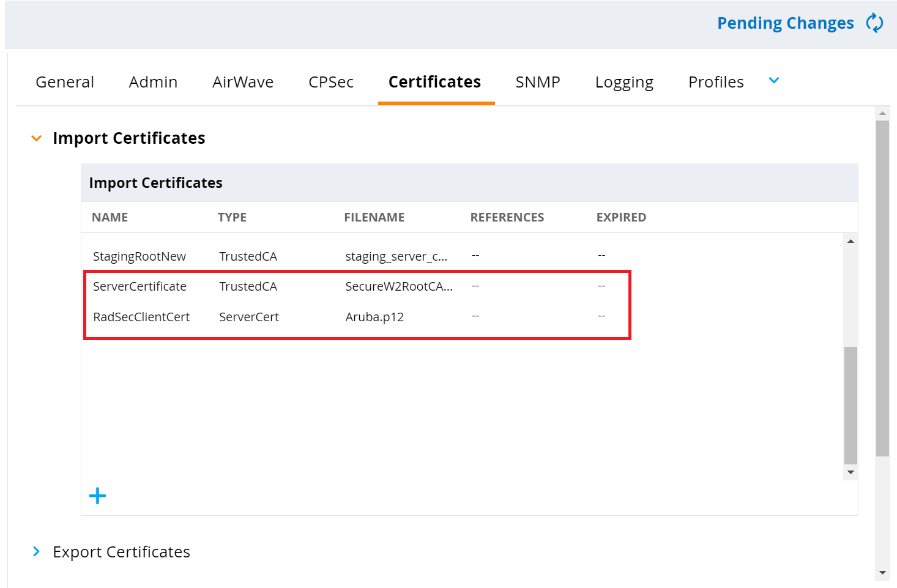This screenshot has height=588, width=897.
Task: Select the StagingRootNew certificate row
Action: click(x=140, y=256)
